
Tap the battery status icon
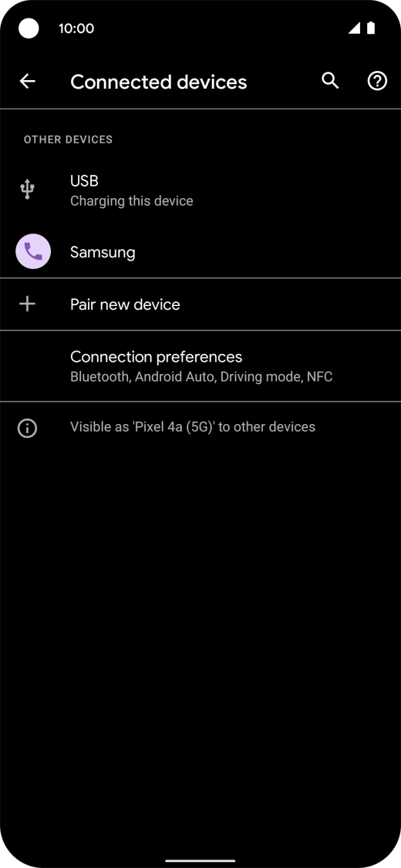pyautogui.click(x=370, y=29)
